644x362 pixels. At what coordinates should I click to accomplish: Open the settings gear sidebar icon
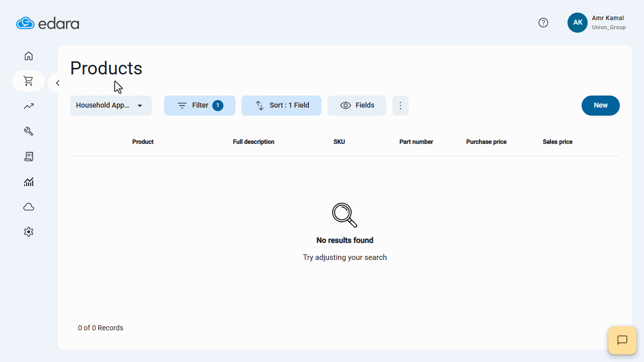pyautogui.click(x=29, y=232)
